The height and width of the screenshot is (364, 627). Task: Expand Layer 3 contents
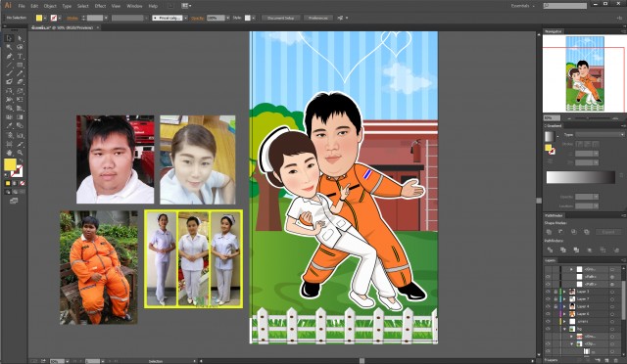[564, 292]
